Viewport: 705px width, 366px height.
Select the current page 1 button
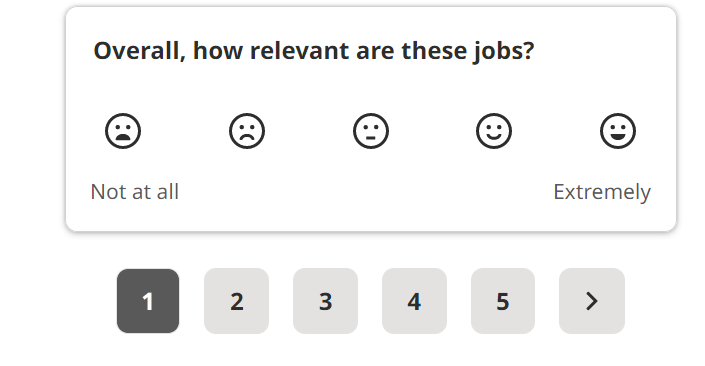tap(148, 301)
